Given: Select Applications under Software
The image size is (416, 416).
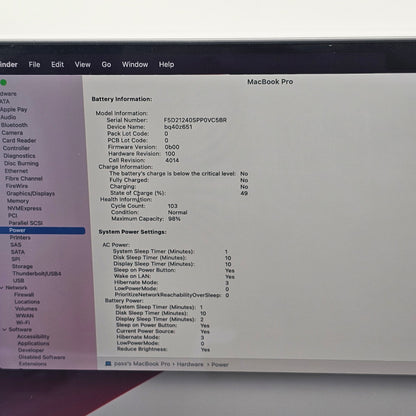Looking at the screenshot, I should point(33,343).
